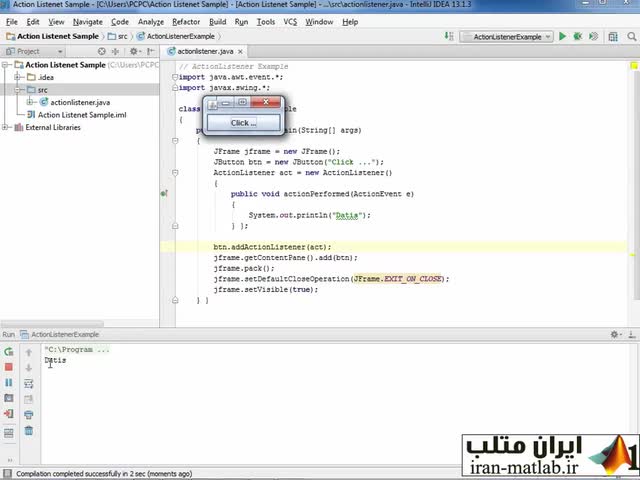The image size is (640, 480).
Task: Fold the actionPerformed anonymous class block
Action: coord(175,173)
